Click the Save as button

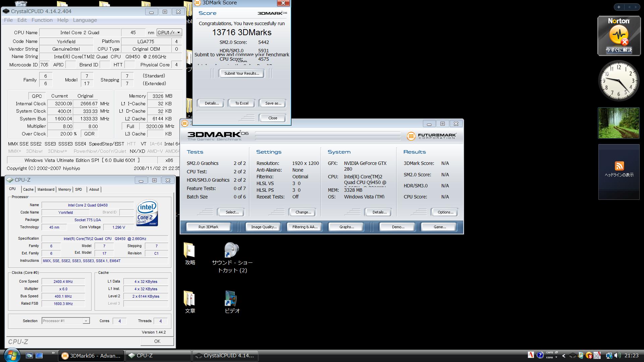coord(273,103)
